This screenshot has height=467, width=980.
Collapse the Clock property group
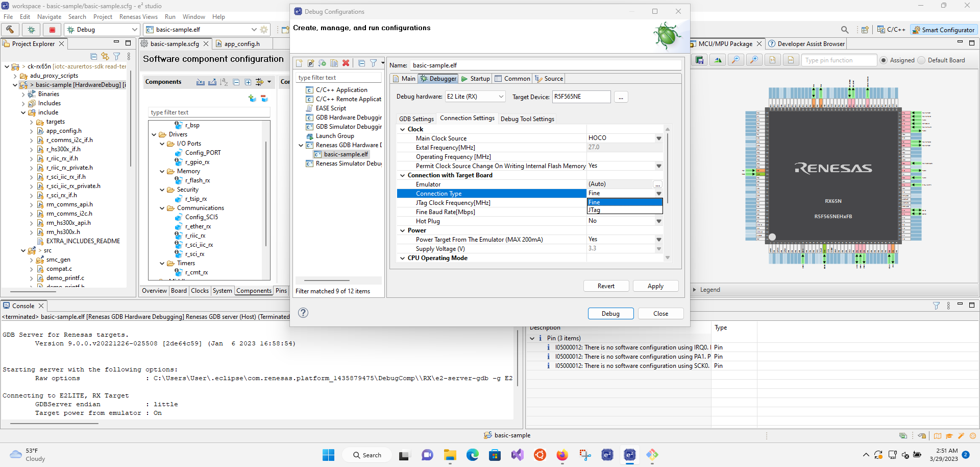coord(402,130)
